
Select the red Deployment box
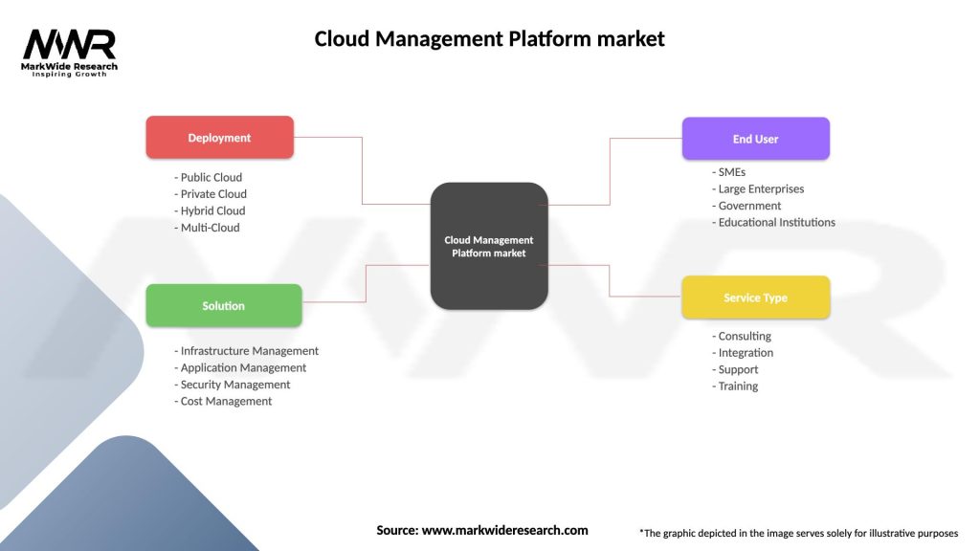coord(219,138)
